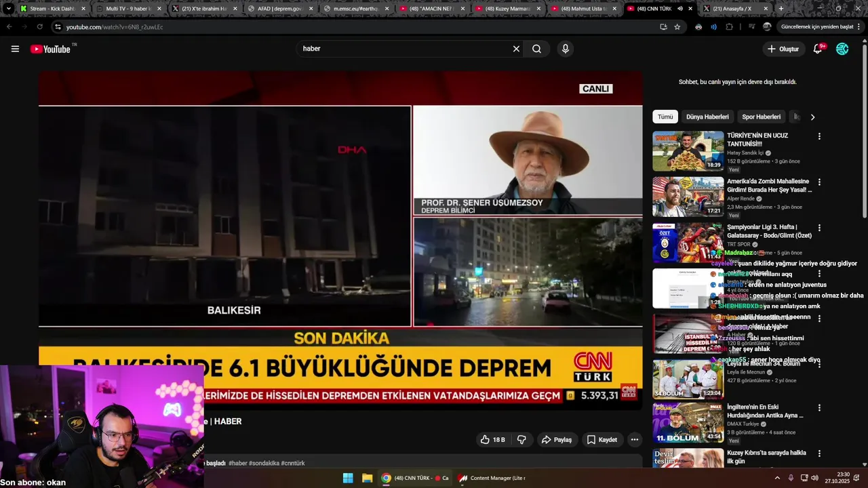868x488 pixels.
Task: Switch to Multi TV - 9 haber tab
Action: [x=128, y=9]
